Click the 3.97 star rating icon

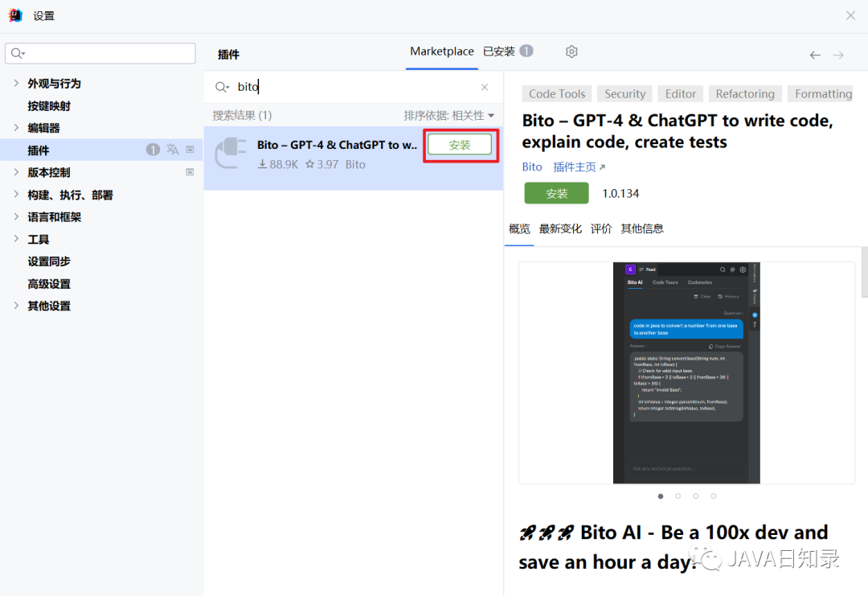pos(310,164)
